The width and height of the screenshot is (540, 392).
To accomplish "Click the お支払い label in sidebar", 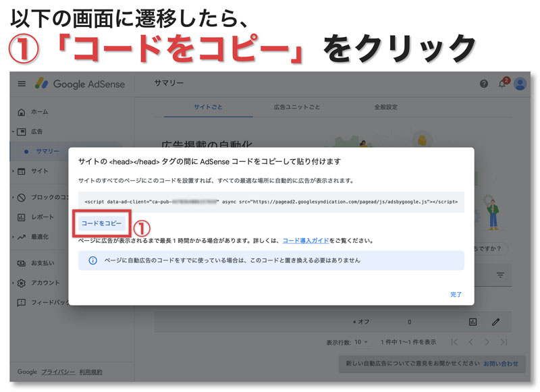I will tap(43, 263).
